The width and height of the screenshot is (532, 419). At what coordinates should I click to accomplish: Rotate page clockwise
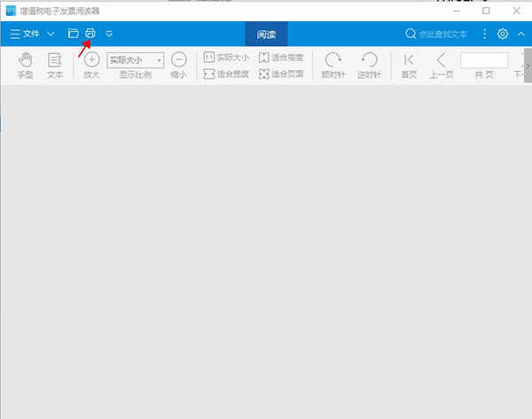coord(333,66)
